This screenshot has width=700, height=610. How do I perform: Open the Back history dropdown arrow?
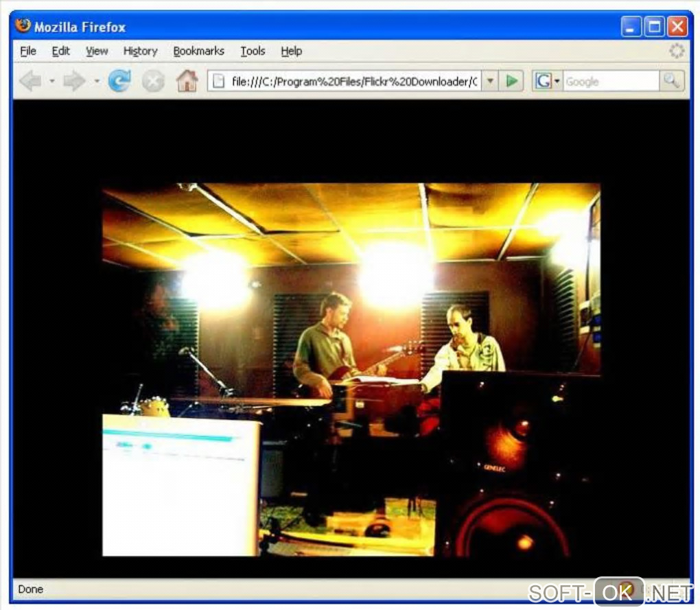coord(51,81)
